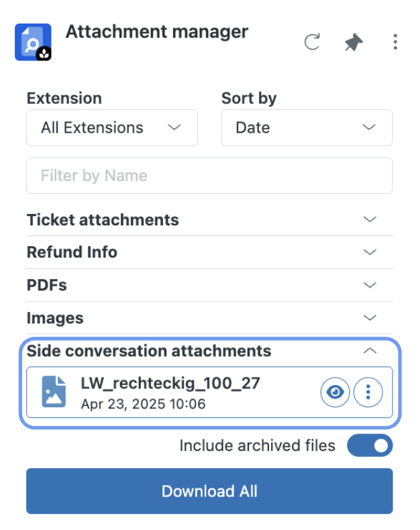Open the Sort by Date dropdown
This screenshot has height=530, width=420.
coord(307,127)
